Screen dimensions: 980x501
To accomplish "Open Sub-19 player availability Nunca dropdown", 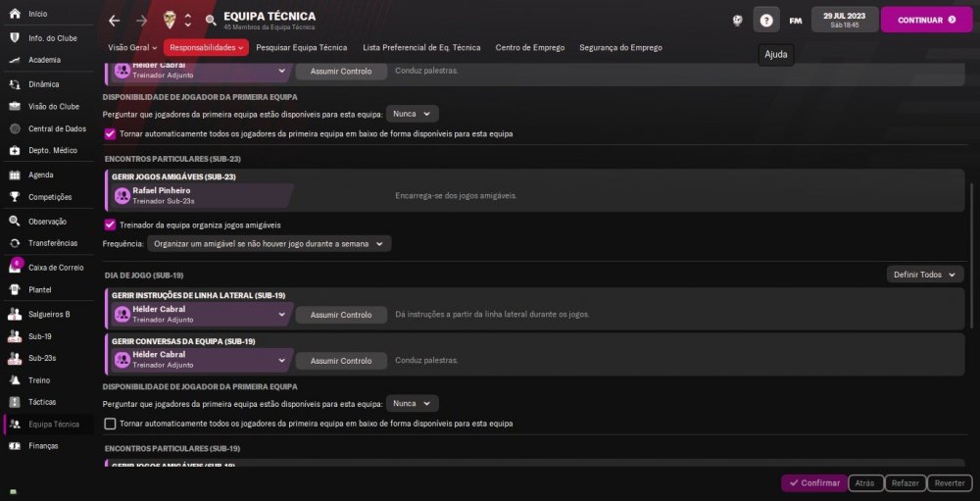I will pyautogui.click(x=412, y=403).
